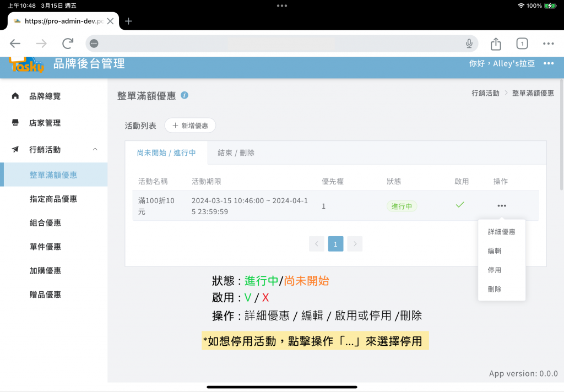The height and width of the screenshot is (392, 564).
Task: Switch to 結束 / 刪除 tab
Action: (x=236, y=153)
